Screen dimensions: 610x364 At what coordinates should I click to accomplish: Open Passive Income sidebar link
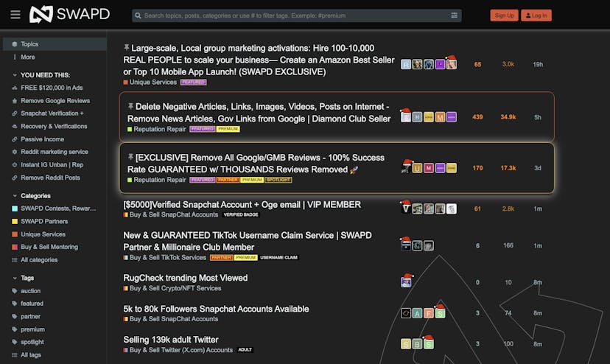tap(42, 139)
